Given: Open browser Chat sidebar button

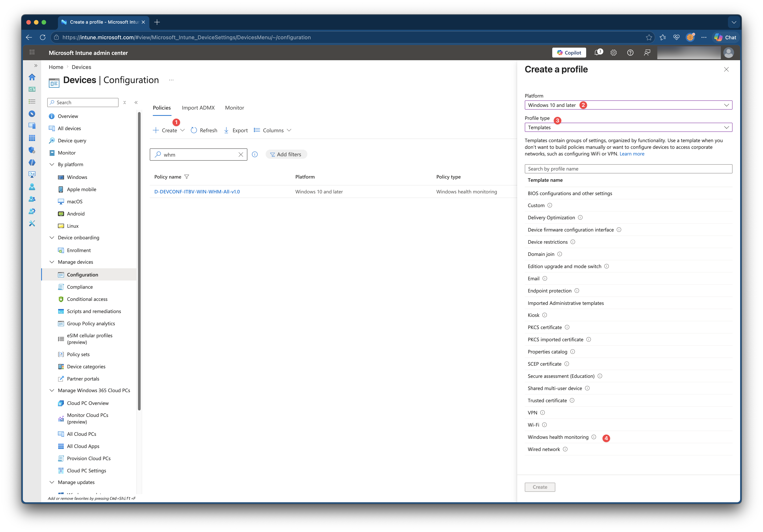Looking at the screenshot, I should tap(725, 37).
